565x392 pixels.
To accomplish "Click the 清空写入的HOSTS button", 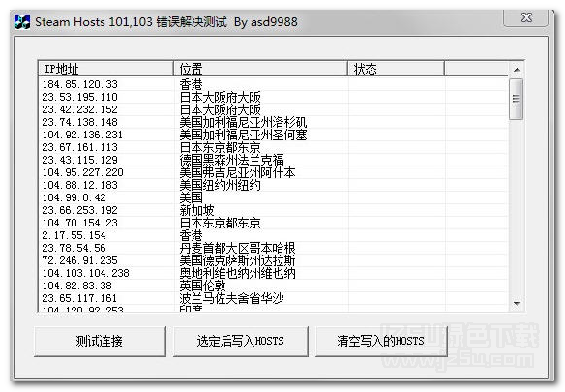I will tap(381, 341).
